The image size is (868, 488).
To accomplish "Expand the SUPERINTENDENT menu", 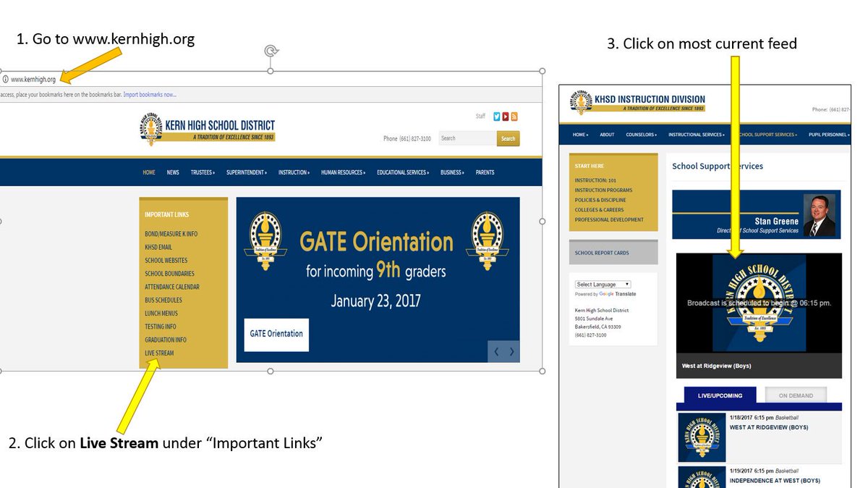I will 247,173.
